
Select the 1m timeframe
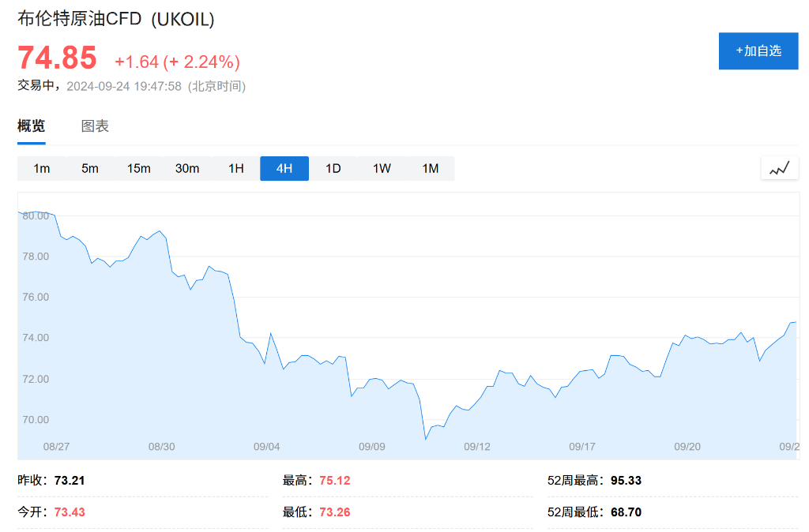click(x=42, y=168)
